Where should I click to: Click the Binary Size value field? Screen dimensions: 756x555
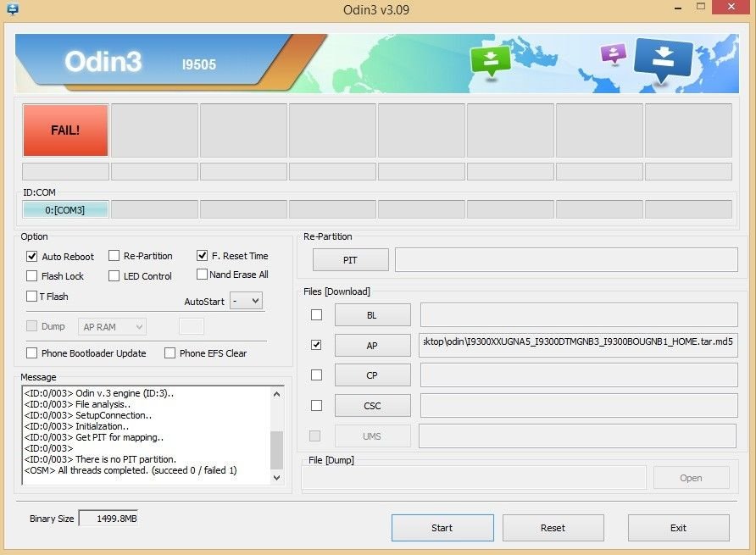point(108,519)
